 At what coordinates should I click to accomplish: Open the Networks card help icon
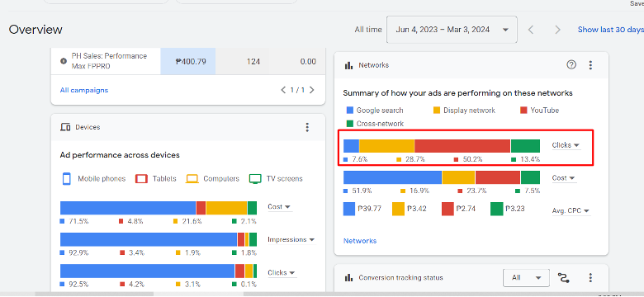(x=571, y=65)
